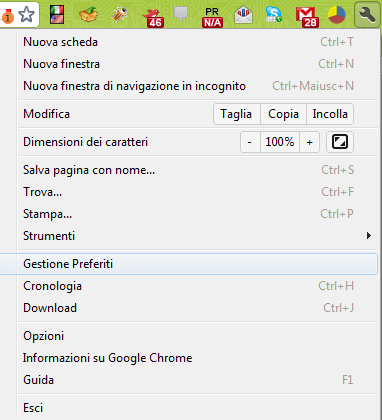
Task: Click the envelope with chart extension icon
Action: [243, 15]
